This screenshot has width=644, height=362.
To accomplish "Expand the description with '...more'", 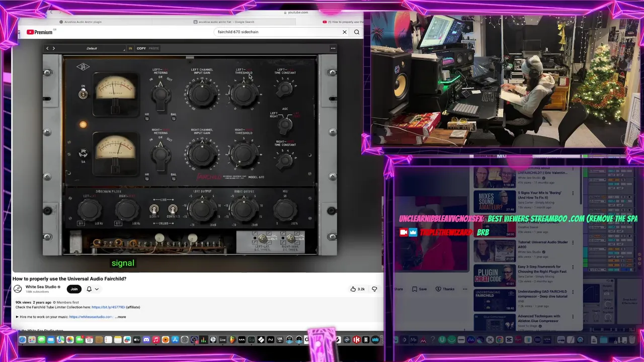I will [x=121, y=317].
